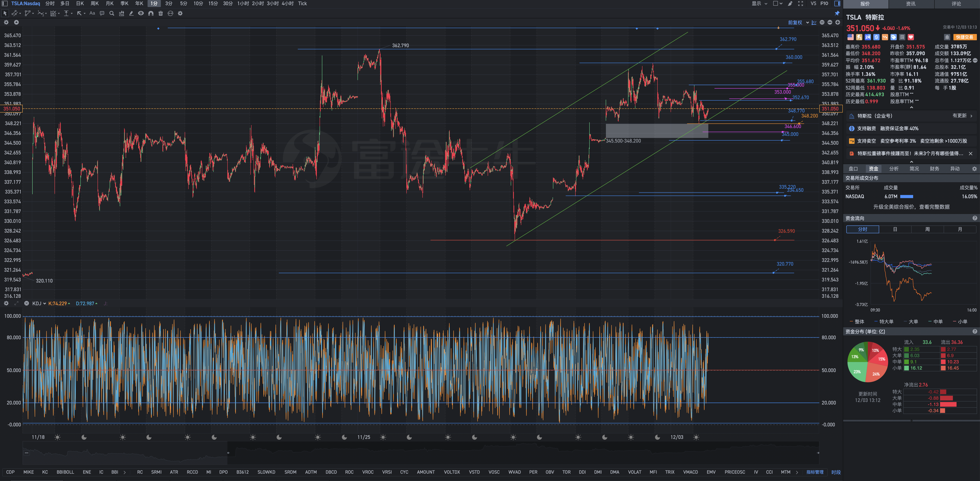This screenshot has width=980, height=481.
Task: Expand Fibonacci tool options arrow
Action: click(x=59, y=14)
